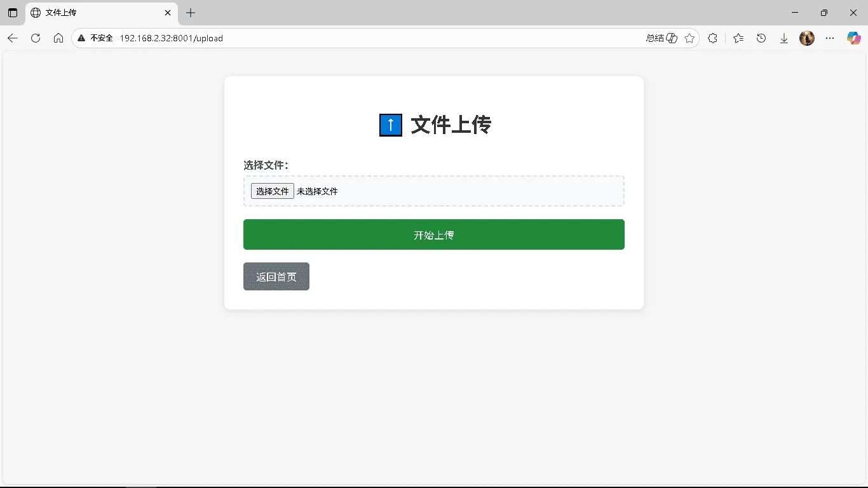Click the 返回首页 button
Image resolution: width=868 pixels, height=488 pixels.
coord(276,276)
